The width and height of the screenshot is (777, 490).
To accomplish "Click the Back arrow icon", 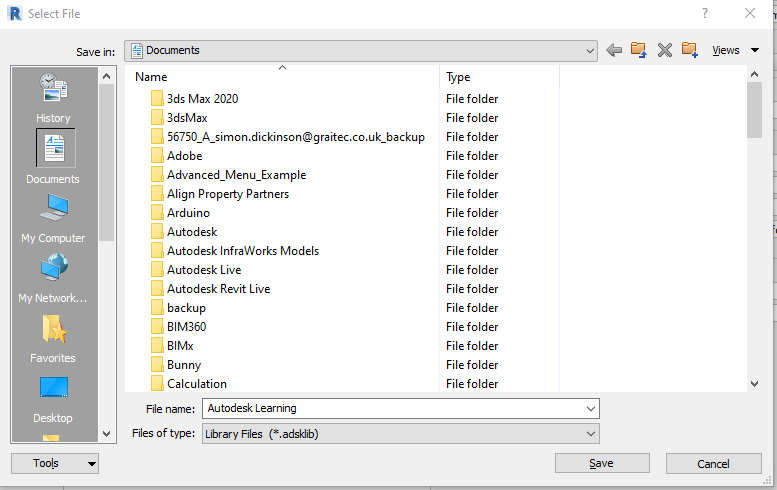I will (614, 50).
